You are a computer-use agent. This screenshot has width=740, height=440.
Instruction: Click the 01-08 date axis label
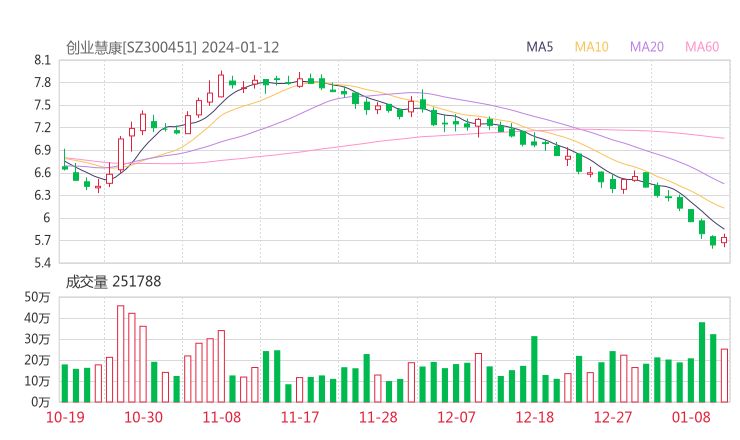pos(691,417)
